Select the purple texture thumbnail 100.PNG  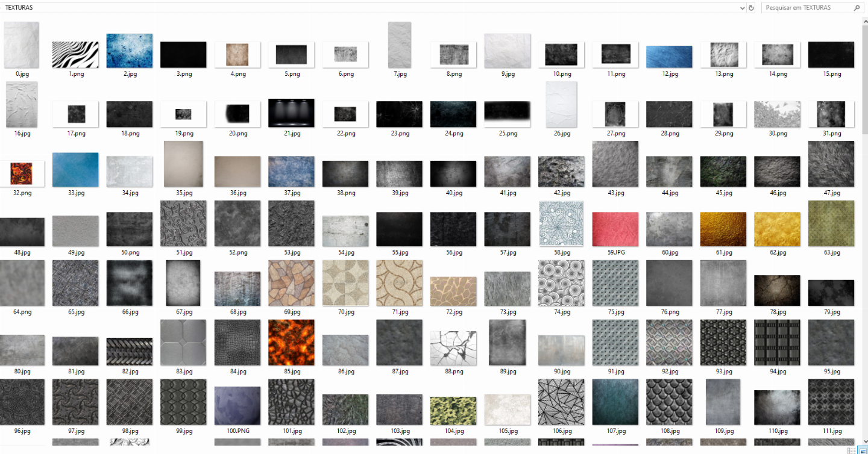coord(237,406)
